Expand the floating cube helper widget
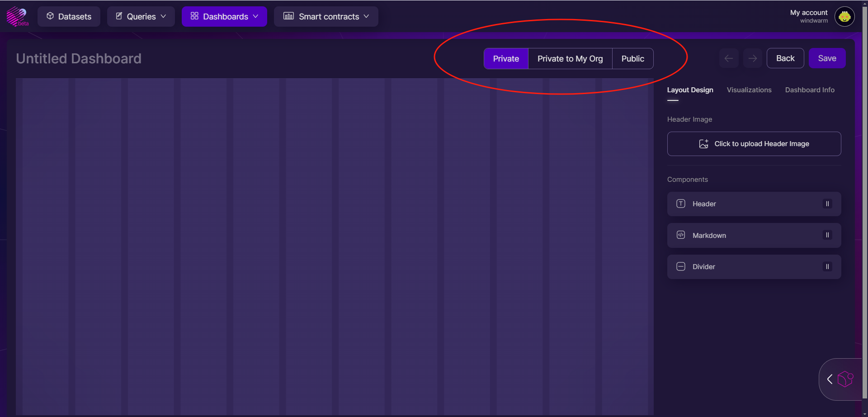This screenshot has width=868, height=417. pos(830,379)
